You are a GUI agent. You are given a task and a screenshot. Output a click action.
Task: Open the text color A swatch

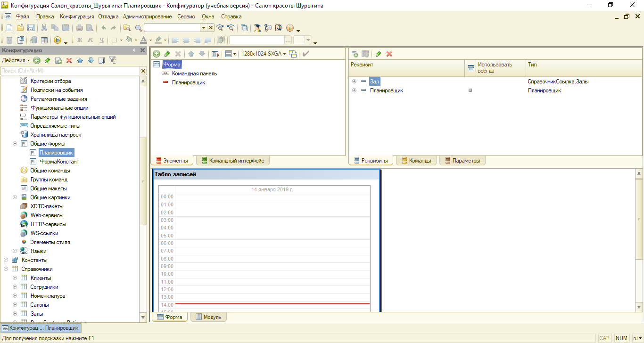click(x=144, y=40)
